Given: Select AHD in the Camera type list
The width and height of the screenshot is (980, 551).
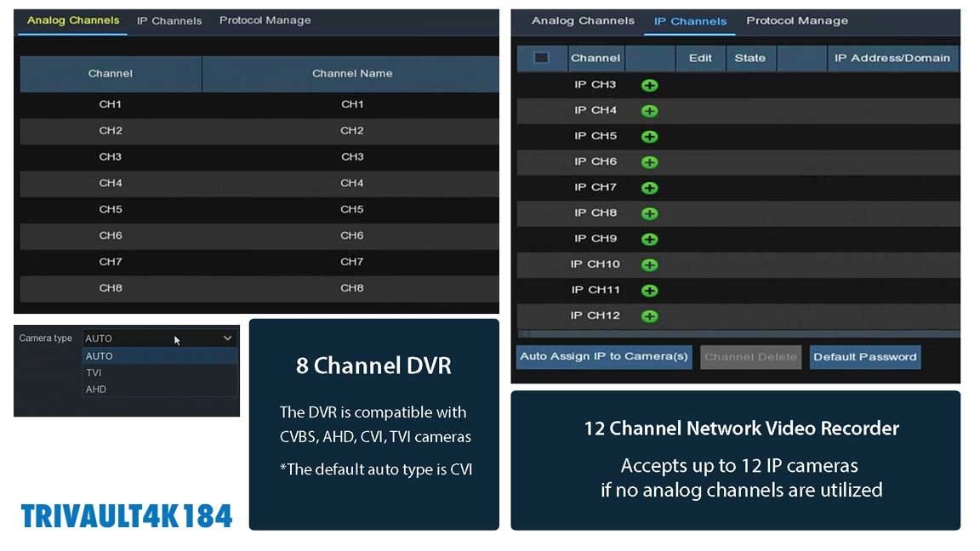Looking at the screenshot, I should [96, 389].
